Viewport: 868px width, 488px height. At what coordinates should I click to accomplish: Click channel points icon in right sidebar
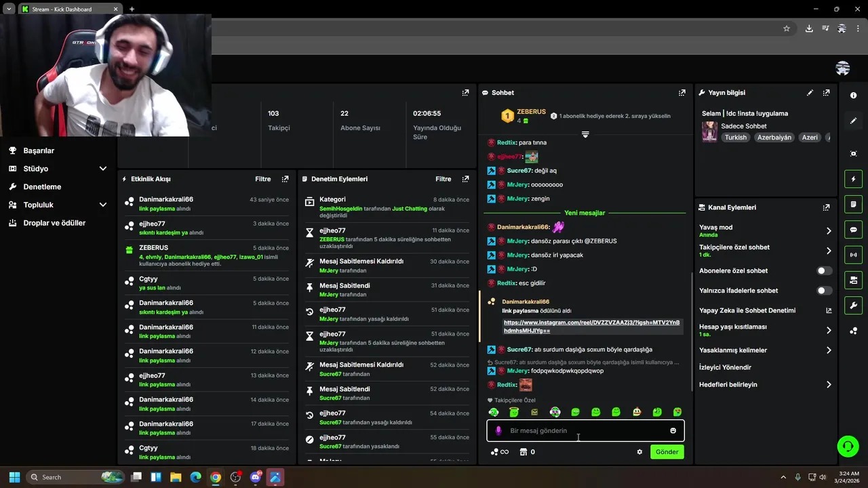click(853, 331)
